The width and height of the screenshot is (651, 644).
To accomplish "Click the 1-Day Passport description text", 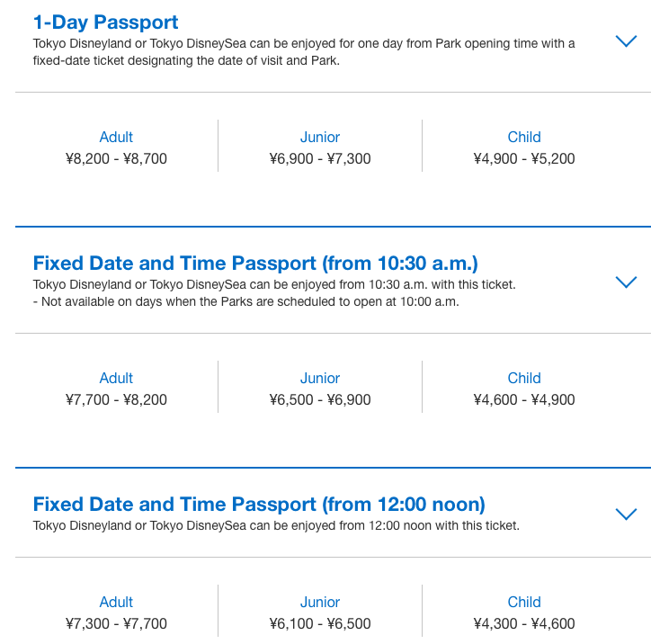I will coord(304,51).
